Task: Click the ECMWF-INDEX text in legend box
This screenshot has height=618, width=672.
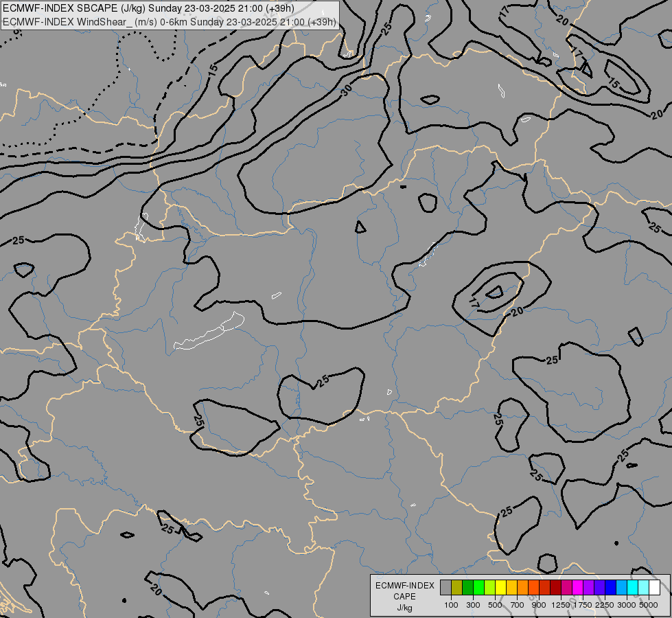Action: pos(404,586)
